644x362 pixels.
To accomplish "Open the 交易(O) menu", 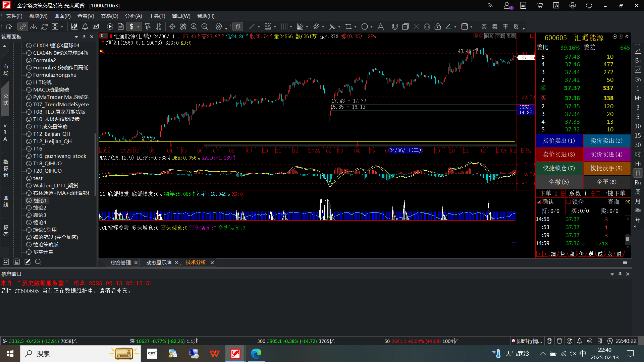I will (x=109, y=16).
